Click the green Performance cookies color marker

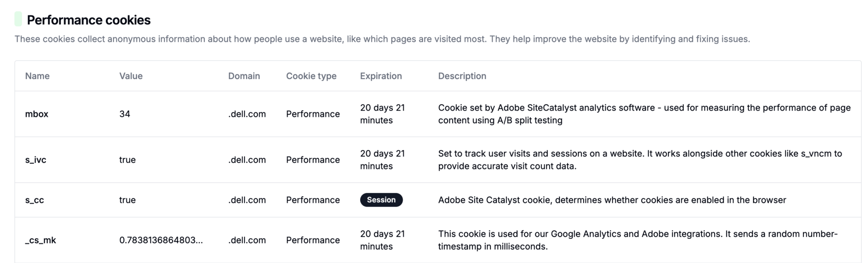point(18,19)
